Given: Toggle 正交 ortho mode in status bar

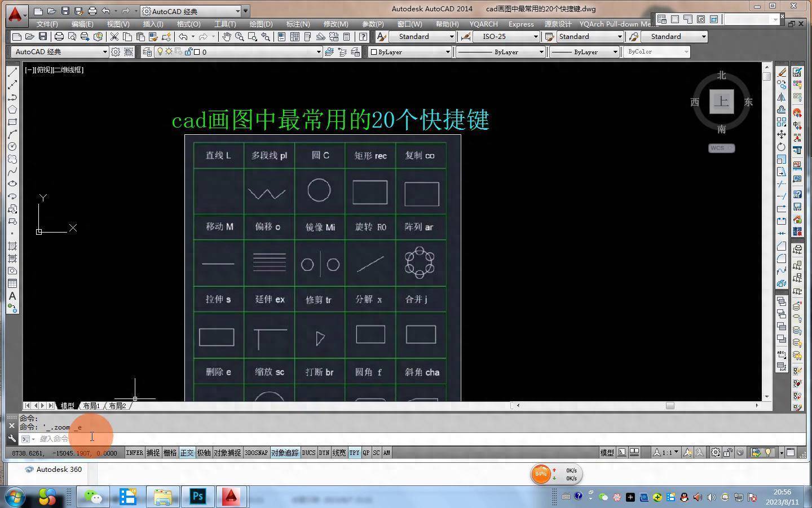Looking at the screenshot, I should click(187, 453).
